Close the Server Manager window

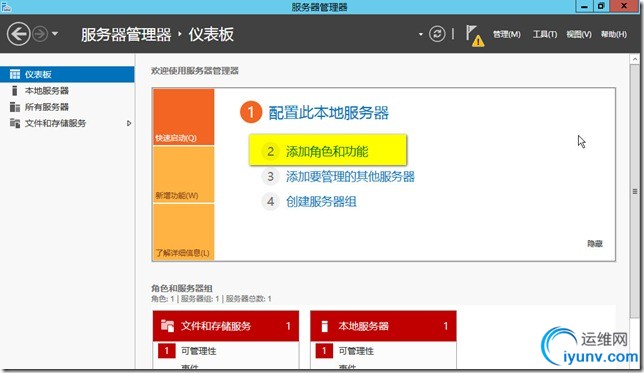click(x=623, y=6)
